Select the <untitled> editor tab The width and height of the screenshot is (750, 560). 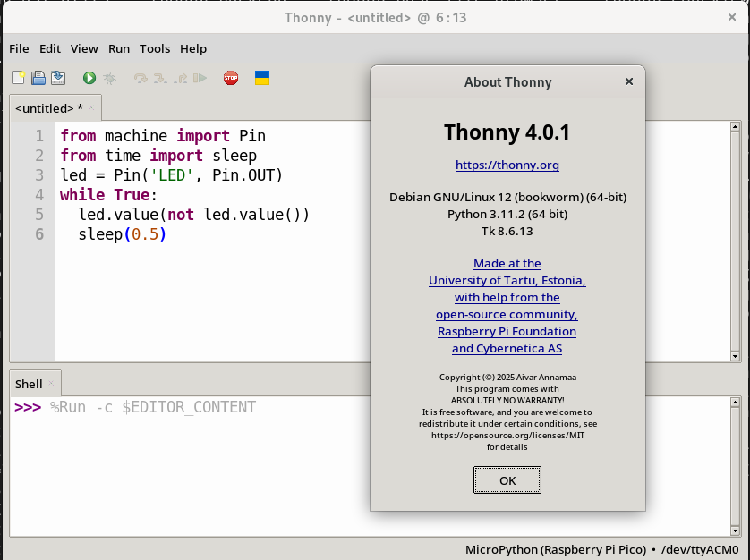coord(48,108)
